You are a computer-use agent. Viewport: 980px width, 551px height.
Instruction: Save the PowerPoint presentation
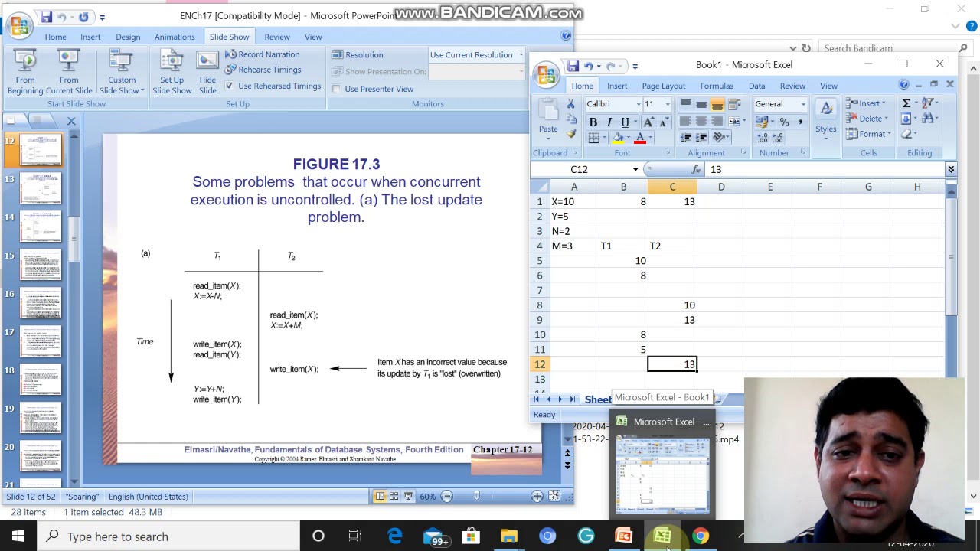(x=47, y=17)
